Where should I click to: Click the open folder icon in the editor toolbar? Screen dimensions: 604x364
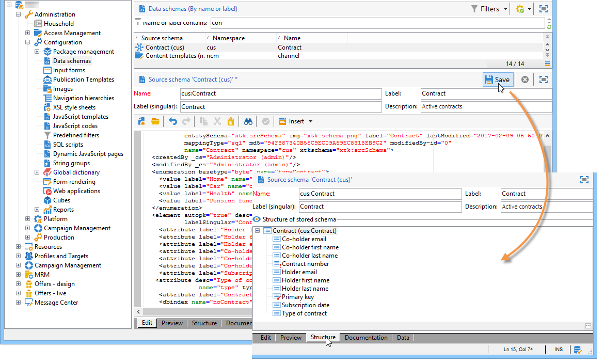coord(155,121)
